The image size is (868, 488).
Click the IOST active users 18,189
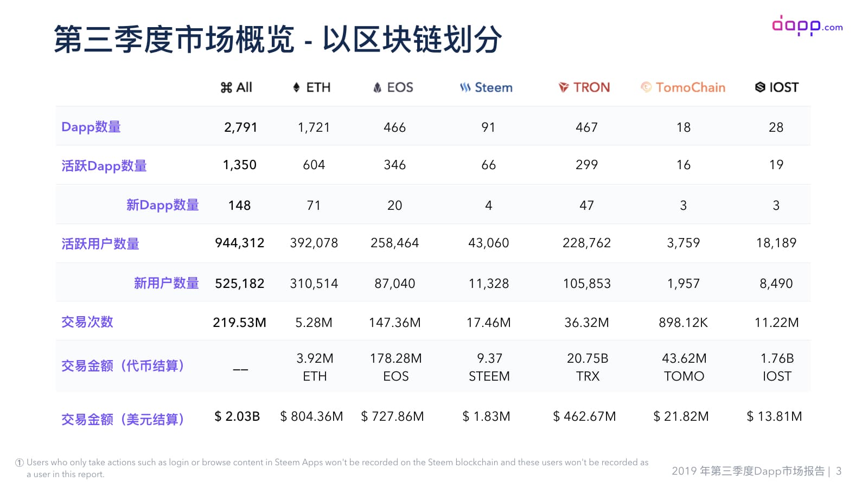tap(776, 243)
